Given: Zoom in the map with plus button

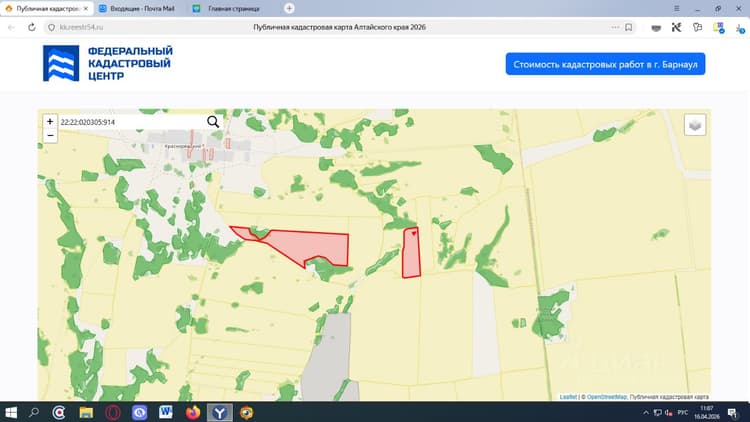Looking at the screenshot, I should (x=50, y=122).
